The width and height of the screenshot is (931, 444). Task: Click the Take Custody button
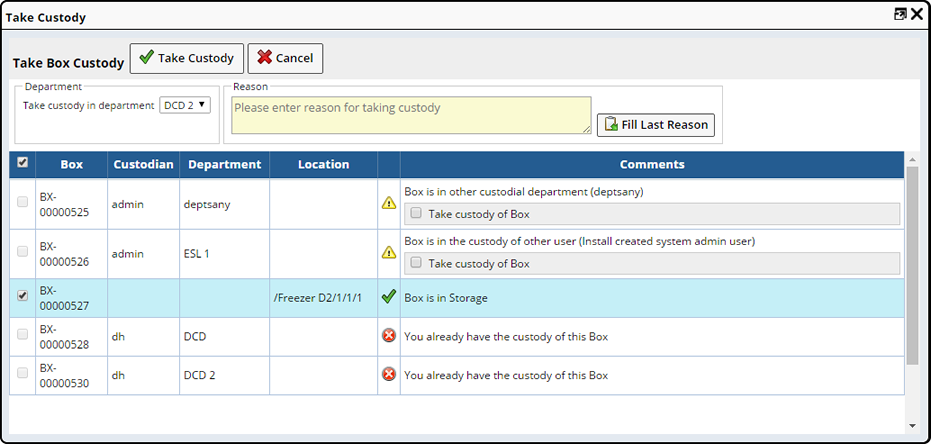186,58
